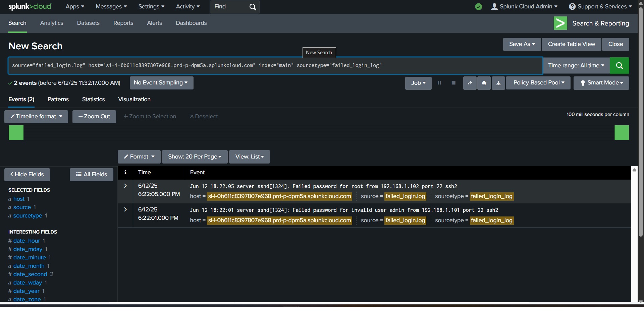This screenshot has height=319, width=644.
Task: Open the Smart Mode dropdown
Action: point(601,83)
